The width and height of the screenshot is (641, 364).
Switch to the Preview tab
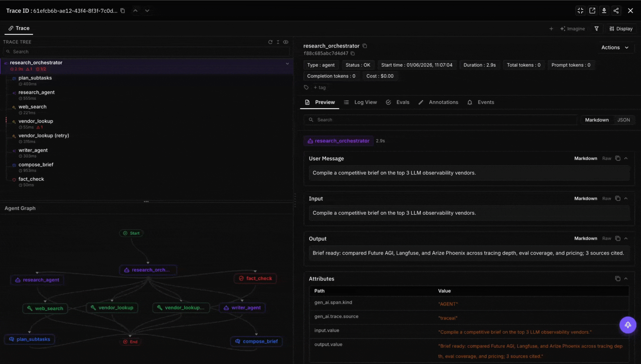pos(319,102)
